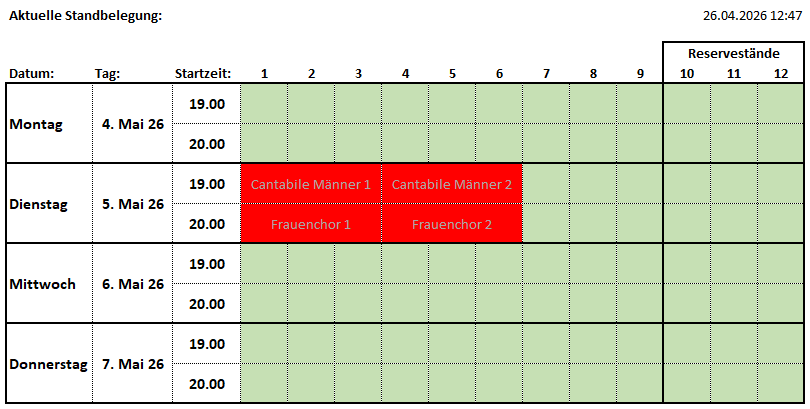810x409 pixels.
Task: Select the Tag column header
Action: click(107, 73)
